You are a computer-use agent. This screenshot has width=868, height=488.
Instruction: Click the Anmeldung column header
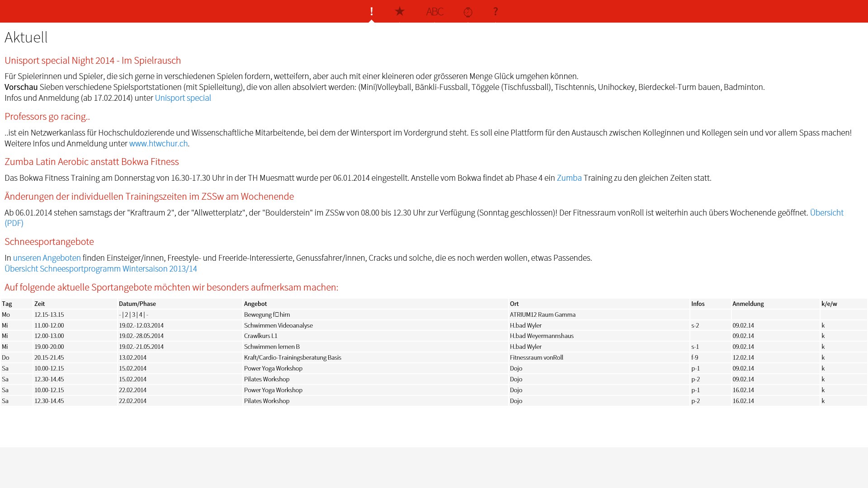748,304
